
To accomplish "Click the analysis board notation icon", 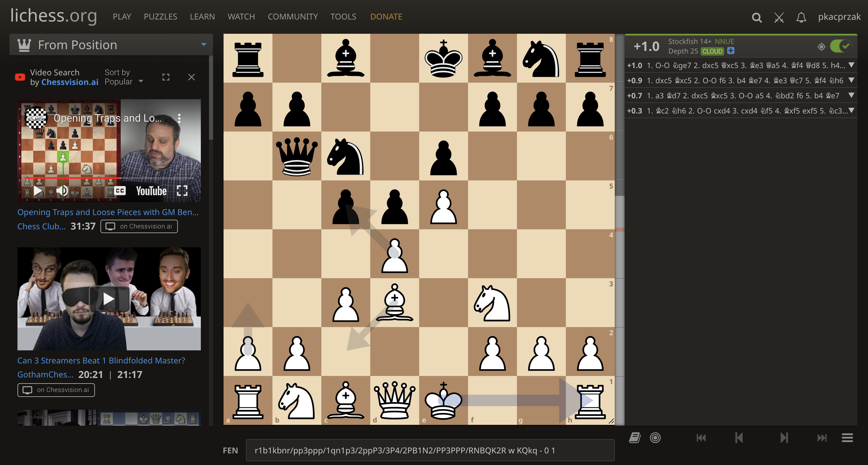I will coord(635,437).
